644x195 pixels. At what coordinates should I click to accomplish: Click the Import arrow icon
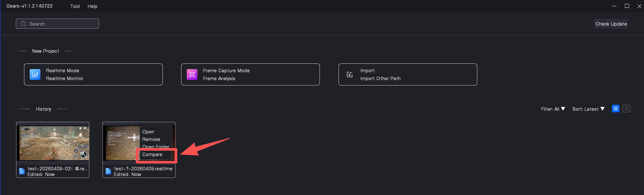349,74
